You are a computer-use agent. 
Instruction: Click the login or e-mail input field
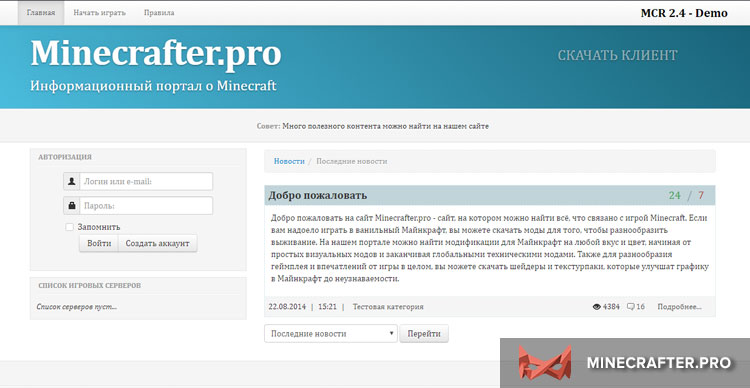[146, 181]
